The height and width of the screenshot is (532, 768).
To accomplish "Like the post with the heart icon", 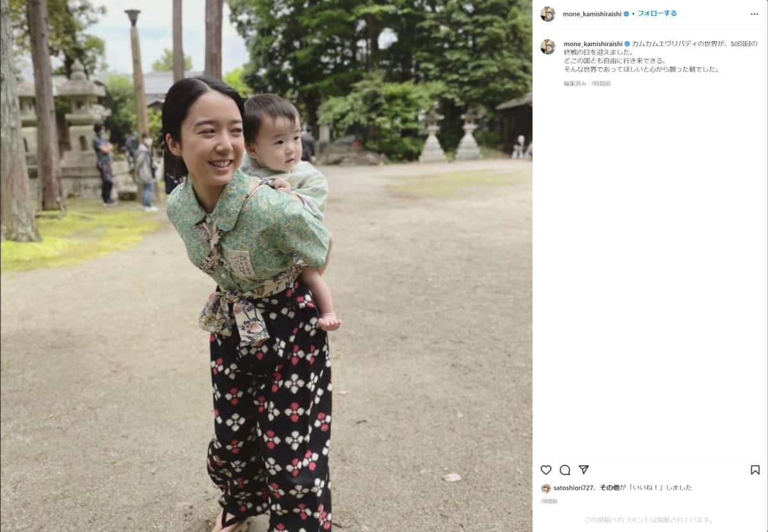I will [x=546, y=470].
